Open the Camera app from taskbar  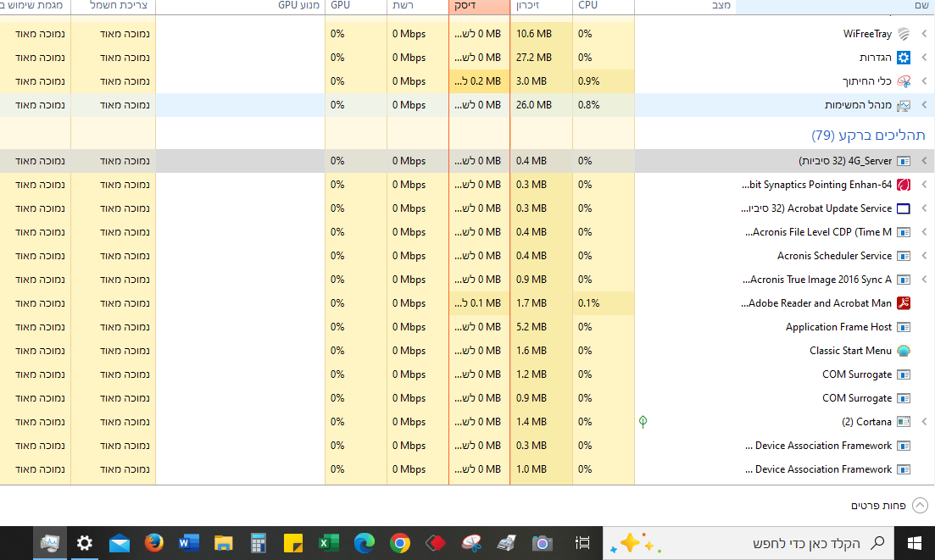[542, 543]
